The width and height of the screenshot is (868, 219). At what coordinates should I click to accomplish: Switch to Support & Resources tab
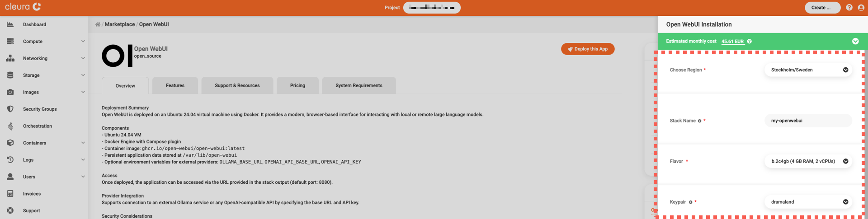click(x=237, y=85)
